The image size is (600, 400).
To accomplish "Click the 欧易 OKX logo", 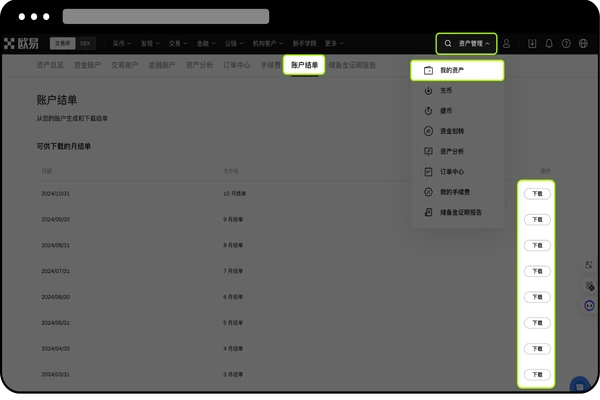I will tap(21, 43).
